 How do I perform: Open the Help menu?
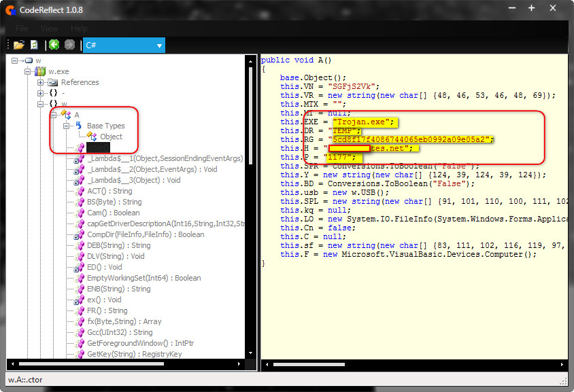pyautogui.click(x=79, y=29)
